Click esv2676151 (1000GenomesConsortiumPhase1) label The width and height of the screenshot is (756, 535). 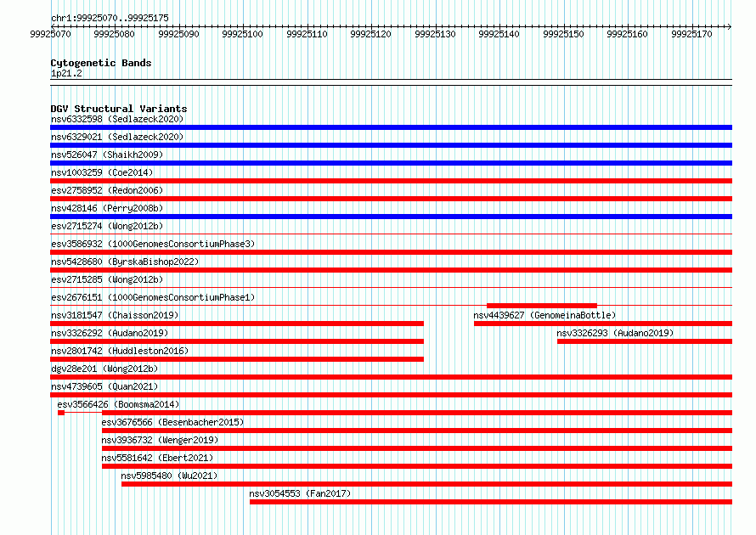[153, 297]
